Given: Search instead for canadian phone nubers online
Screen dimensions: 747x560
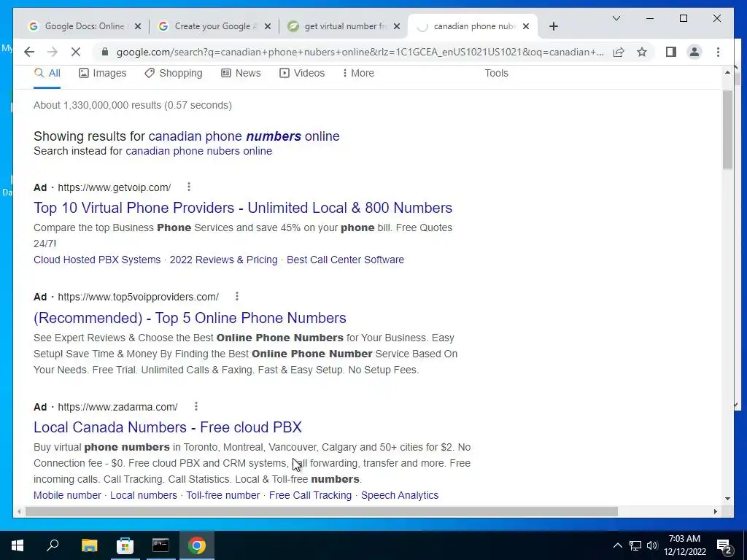Looking at the screenshot, I should click(x=198, y=151).
